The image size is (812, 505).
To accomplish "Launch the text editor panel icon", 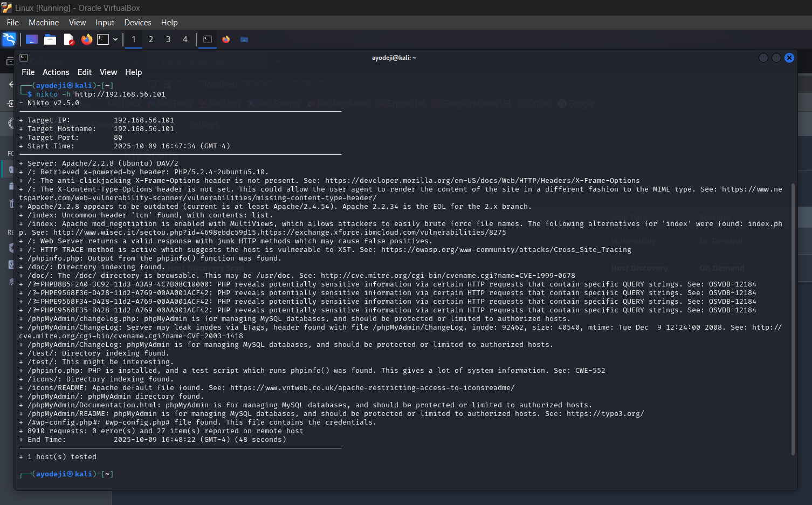I will 68,39.
